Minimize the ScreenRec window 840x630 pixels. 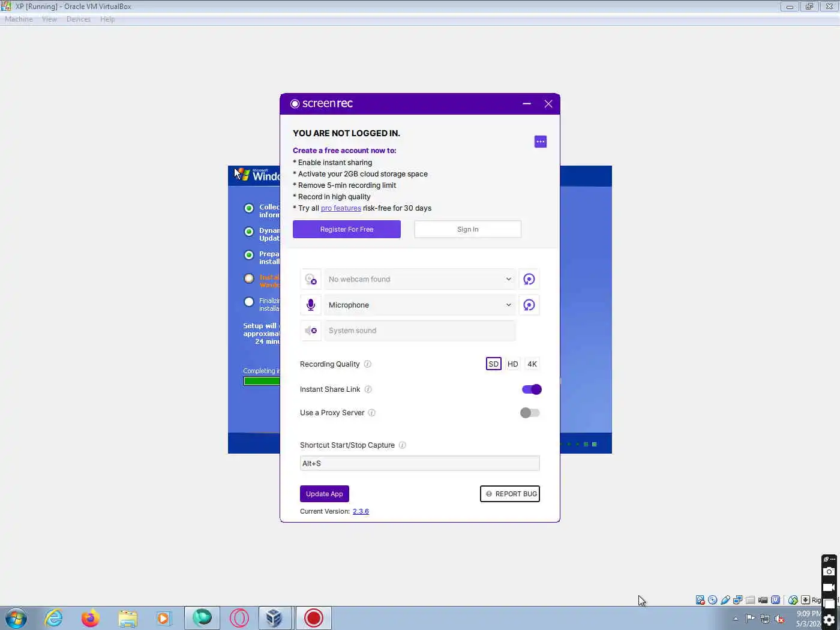click(527, 104)
